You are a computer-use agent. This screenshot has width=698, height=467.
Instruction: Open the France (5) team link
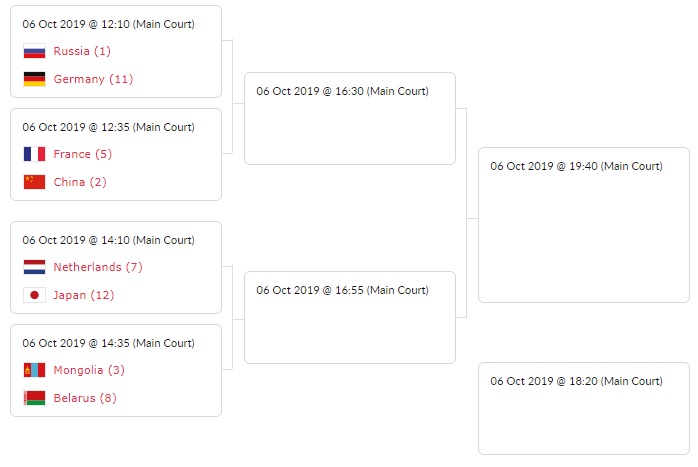(83, 154)
